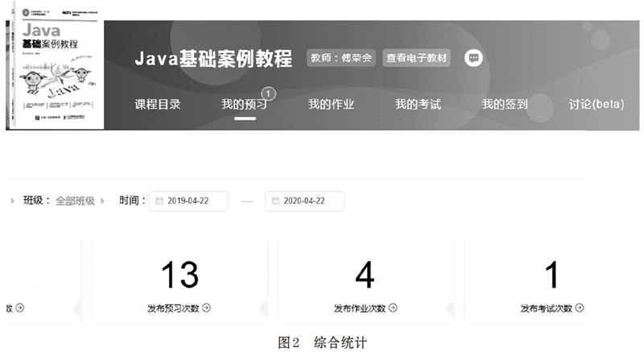Click the 教师：傅荣会 button
This screenshot has height=352, width=644.
pos(341,58)
